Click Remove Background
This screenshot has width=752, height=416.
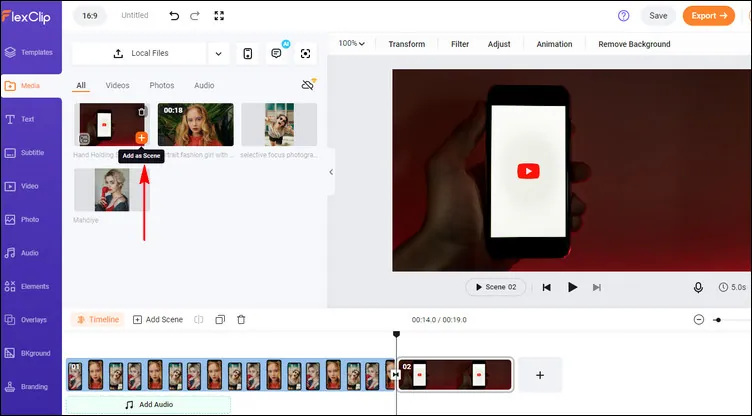pyautogui.click(x=634, y=44)
